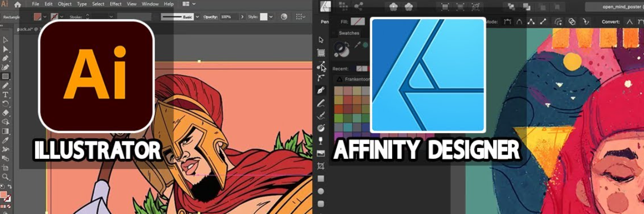
Task: Select Affinity's Transparency tool (wine glass)
Action: pyautogui.click(x=321, y=141)
